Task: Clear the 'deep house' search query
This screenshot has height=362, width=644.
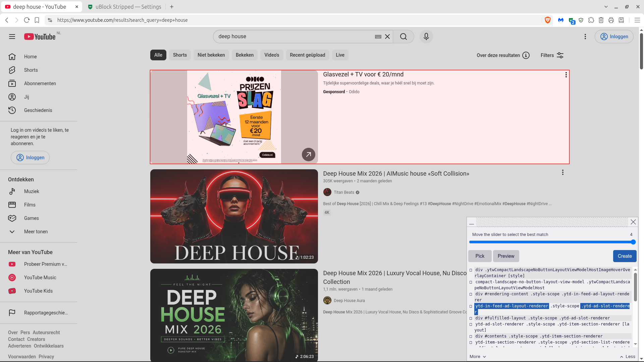Action: [387, 37]
